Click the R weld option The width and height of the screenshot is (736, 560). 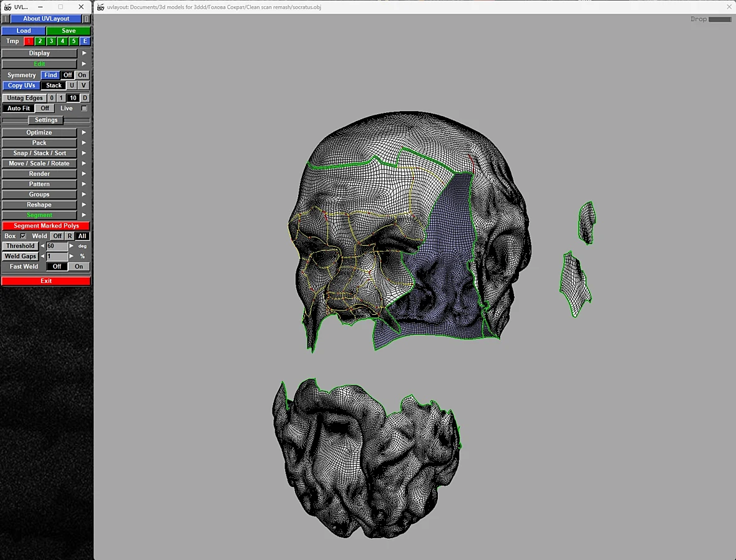click(x=69, y=236)
